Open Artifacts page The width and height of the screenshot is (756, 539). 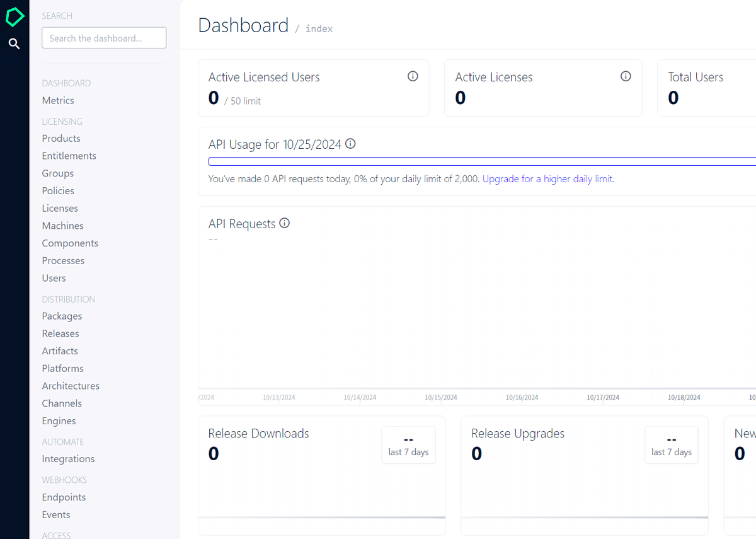click(x=60, y=351)
